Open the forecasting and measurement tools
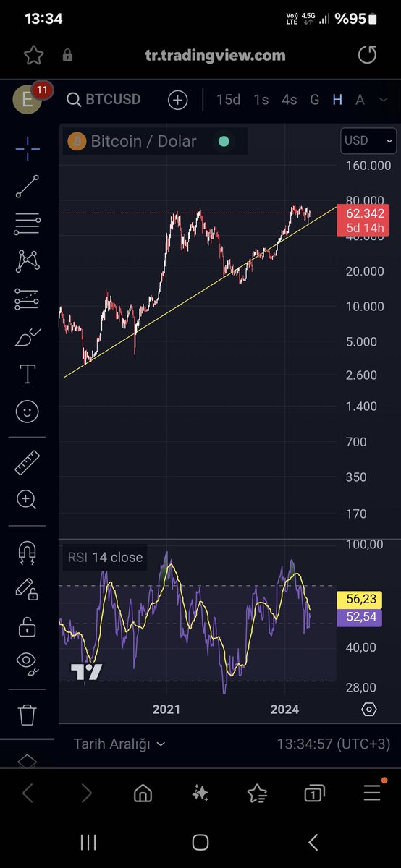This screenshot has width=401, height=868. click(28, 299)
